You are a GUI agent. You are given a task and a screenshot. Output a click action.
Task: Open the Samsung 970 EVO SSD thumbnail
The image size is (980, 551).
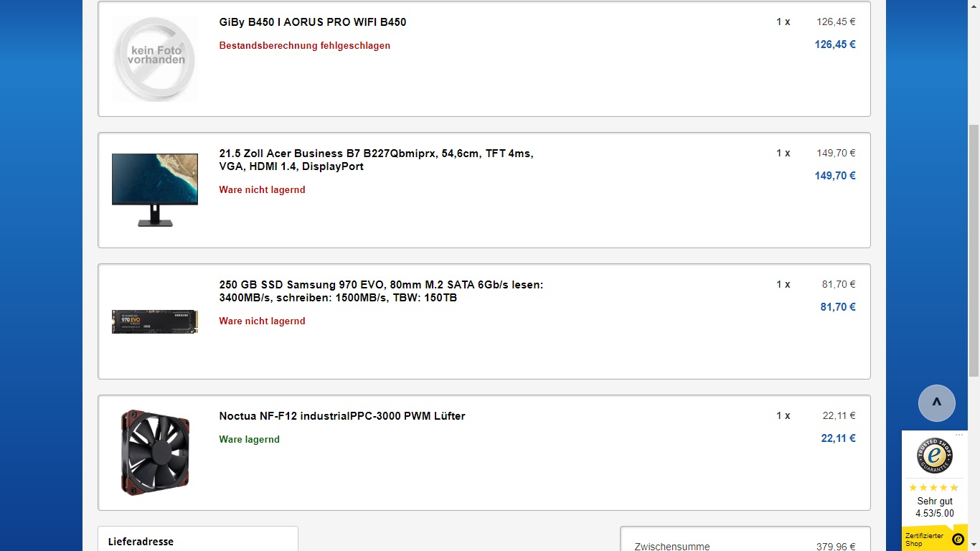coord(155,321)
